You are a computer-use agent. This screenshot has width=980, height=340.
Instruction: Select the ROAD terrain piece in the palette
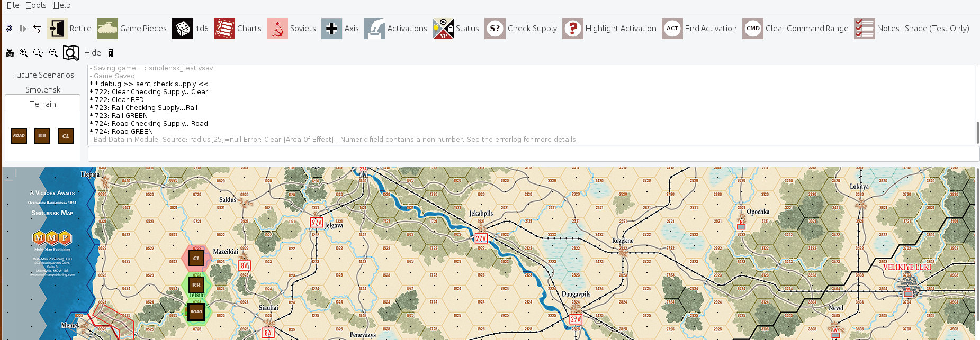[x=19, y=136]
